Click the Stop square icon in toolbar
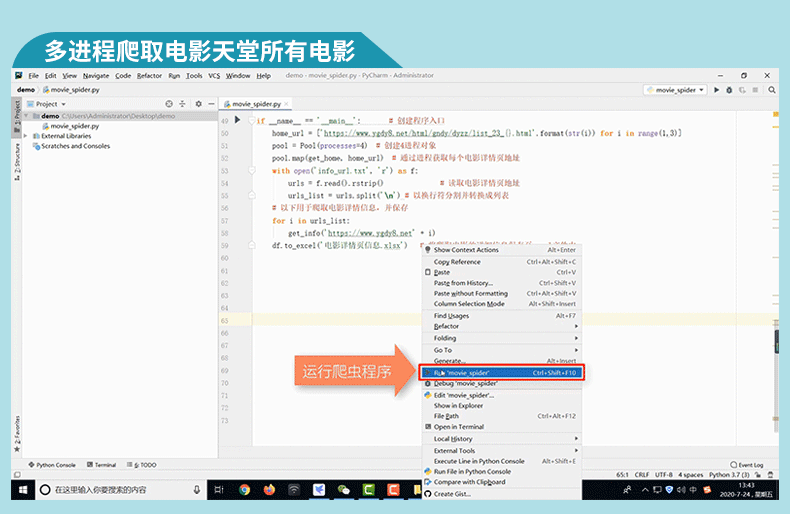 click(x=755, y=90)
